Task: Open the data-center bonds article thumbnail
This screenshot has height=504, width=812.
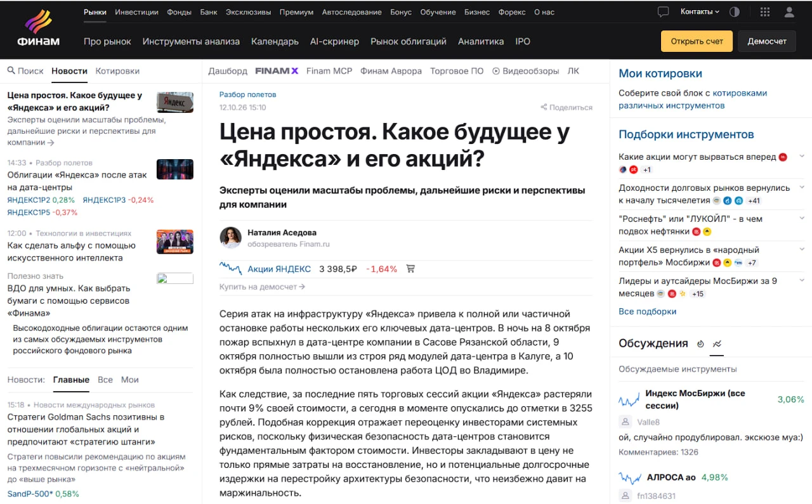Action: pos(175,169)
